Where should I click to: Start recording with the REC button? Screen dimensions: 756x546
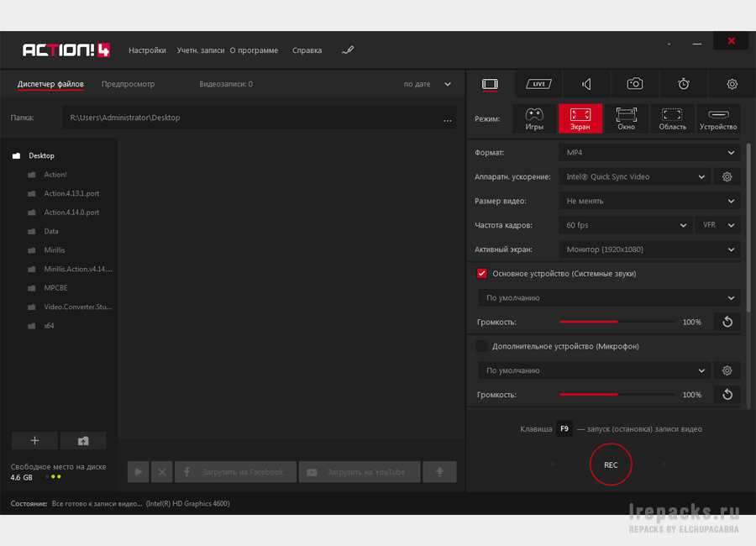(611, 465)
